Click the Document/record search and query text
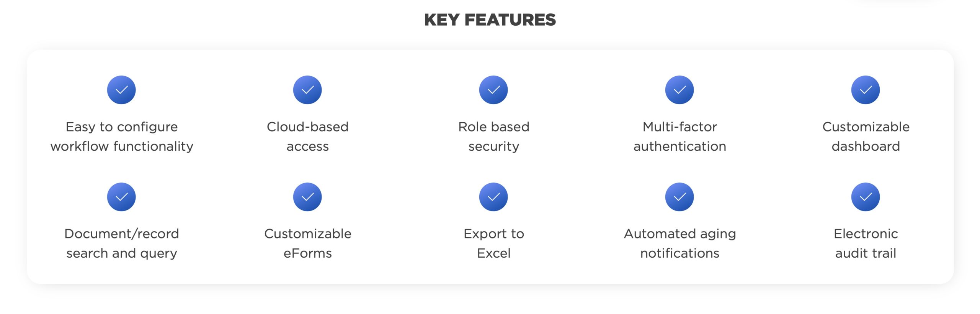 pyautogui.click(x=122, y=243)
